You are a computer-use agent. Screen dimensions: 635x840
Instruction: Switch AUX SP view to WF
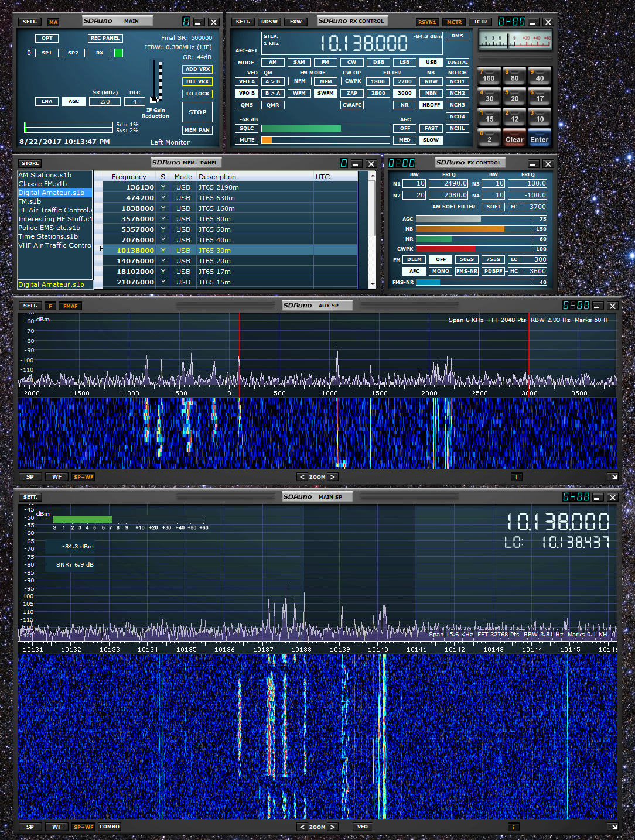57,477
